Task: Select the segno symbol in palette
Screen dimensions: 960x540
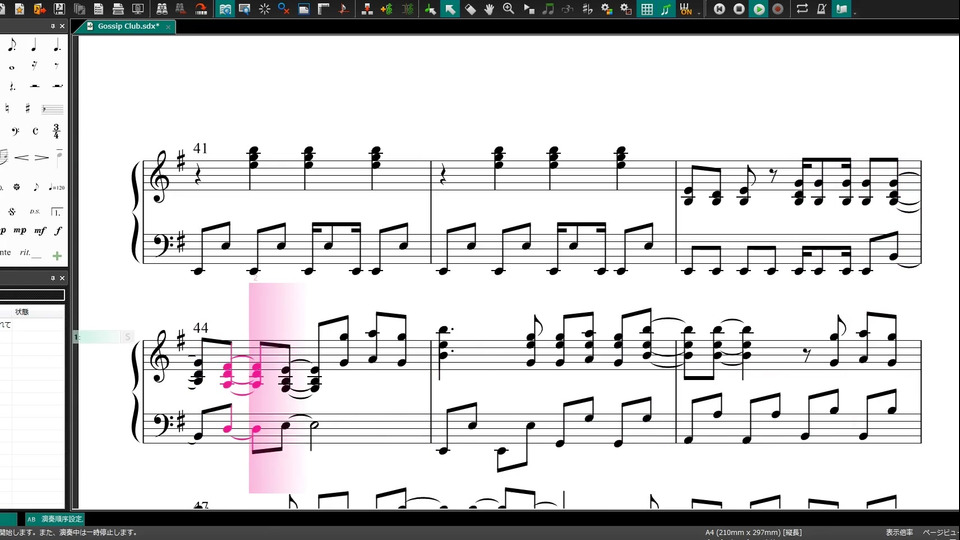Action: coord(12,211)
